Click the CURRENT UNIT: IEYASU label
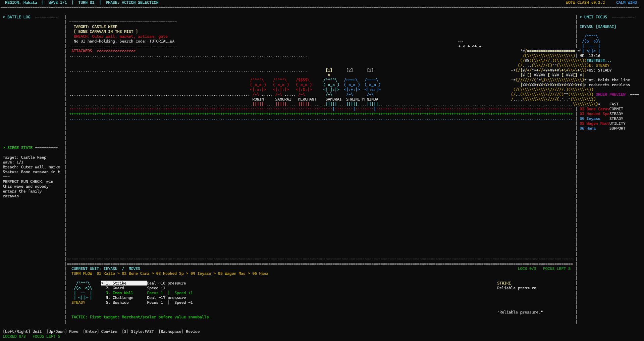 94,269
